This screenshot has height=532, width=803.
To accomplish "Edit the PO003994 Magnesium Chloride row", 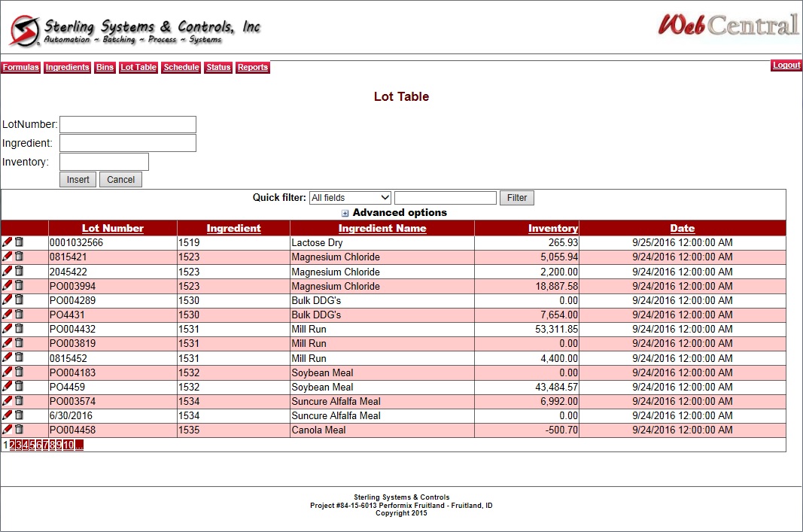I will tap(7, 285).
